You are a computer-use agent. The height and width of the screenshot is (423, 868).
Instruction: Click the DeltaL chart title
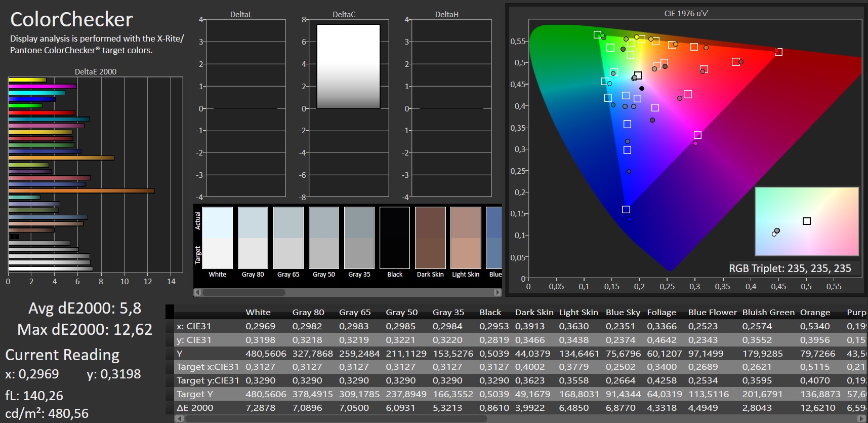click(241, 15)
